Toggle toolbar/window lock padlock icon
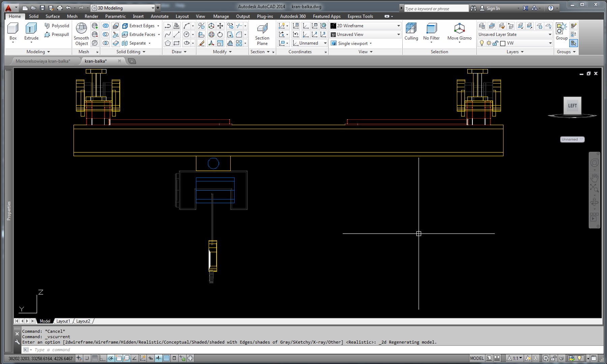 [x=553, y=358]
